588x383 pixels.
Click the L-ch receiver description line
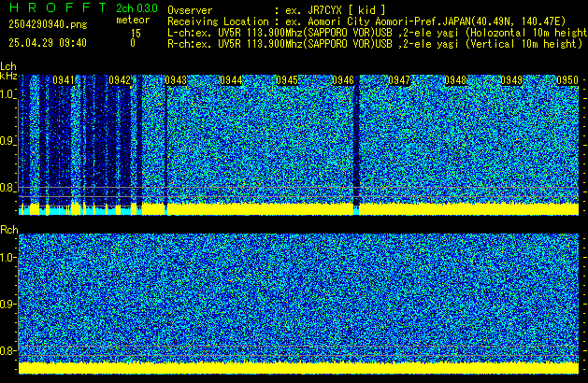tap(378, 33)
